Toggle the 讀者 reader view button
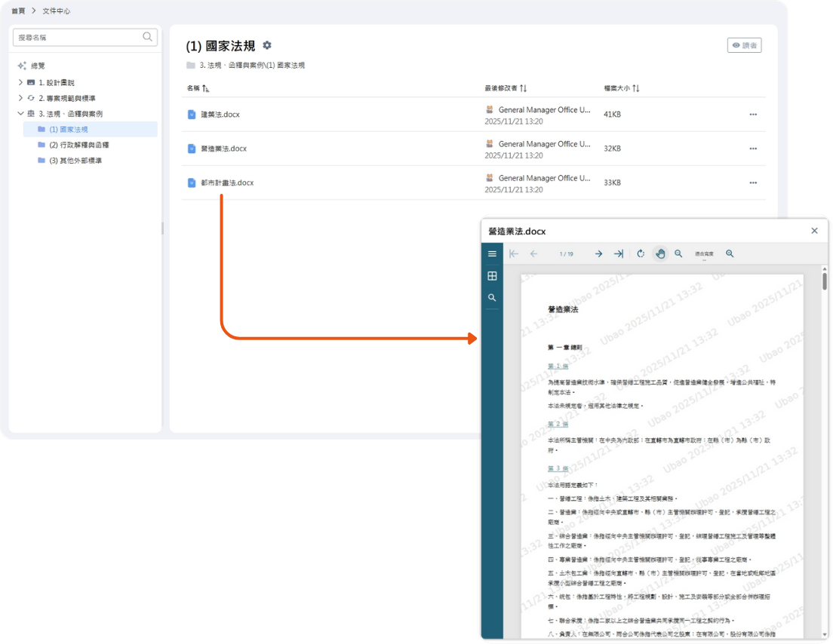833x644 pixels. coord(744,45)
